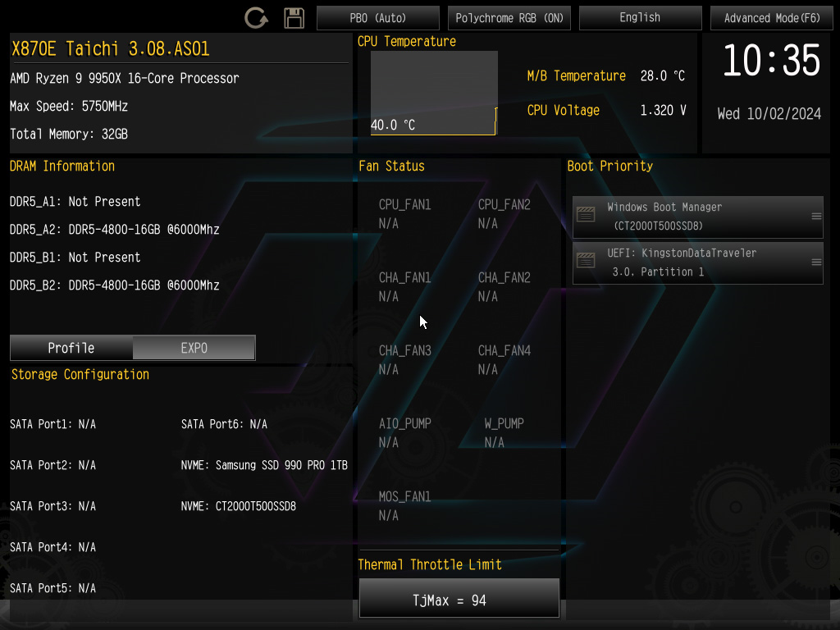Click the CPU temperature graph
Image resolution: width=840 pixels, height=630 pixels.
(434, 92)
